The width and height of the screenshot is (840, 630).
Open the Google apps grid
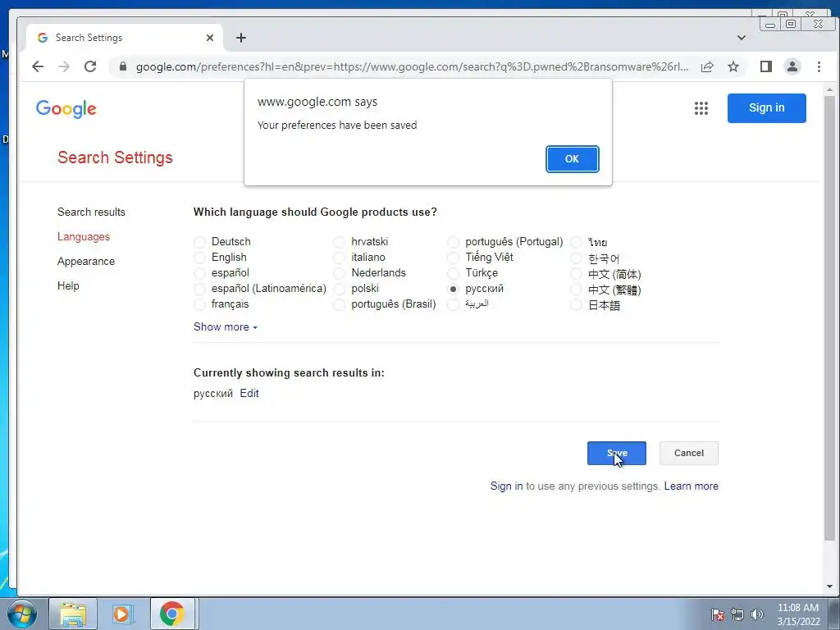[701, 108]
